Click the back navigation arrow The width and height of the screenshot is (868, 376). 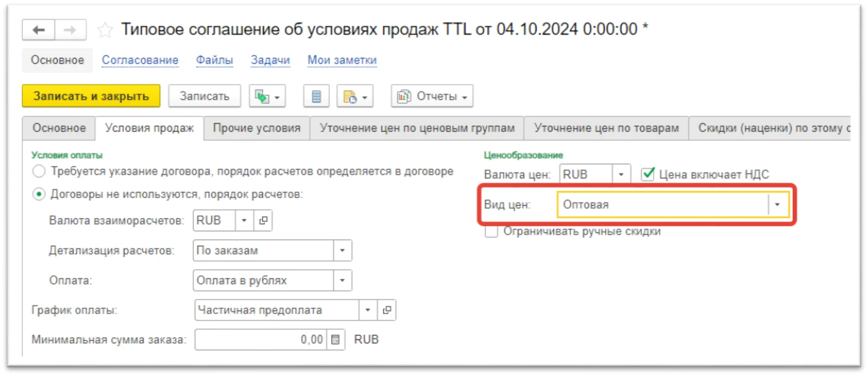click(38, 30)
